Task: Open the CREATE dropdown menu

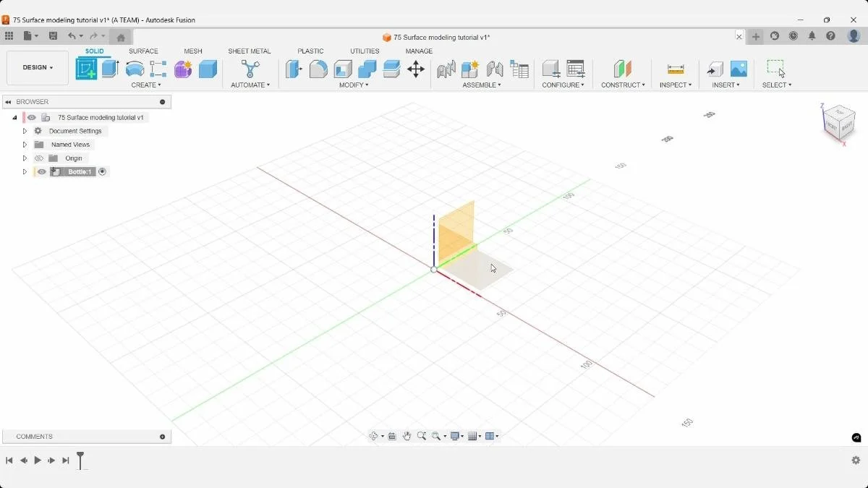Action: [x=146, y=85]
